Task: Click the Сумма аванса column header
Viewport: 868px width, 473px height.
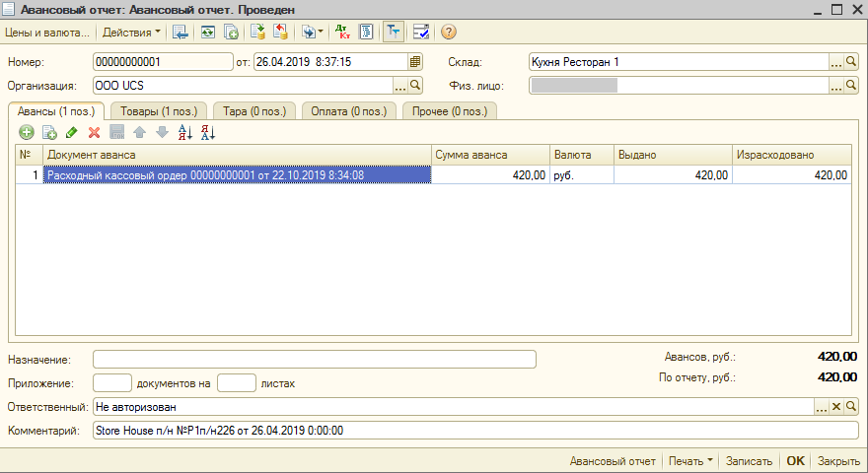Action: [x=490, y=155]
